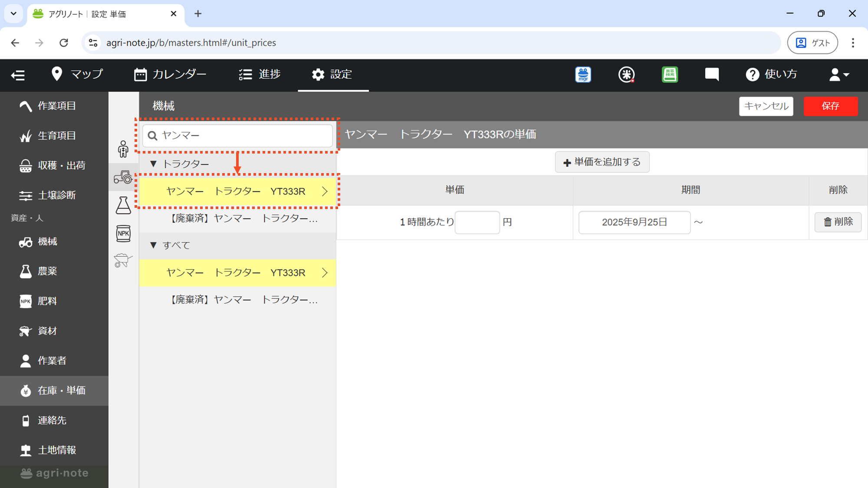
Task: Click the site info icon in address bar
Action: pos(93,43)
